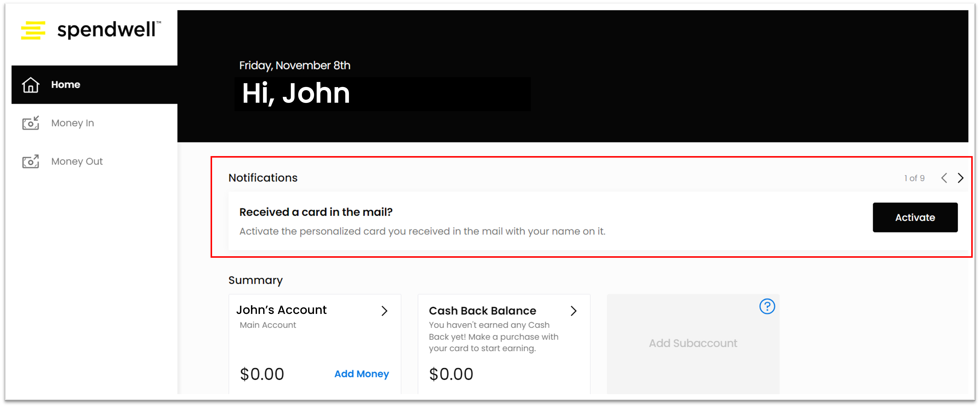Image resolution: width=980 pixels, height=407 pixels.
Task: Expand Cash Back Balance chevron
Action: tap(574, 311)
